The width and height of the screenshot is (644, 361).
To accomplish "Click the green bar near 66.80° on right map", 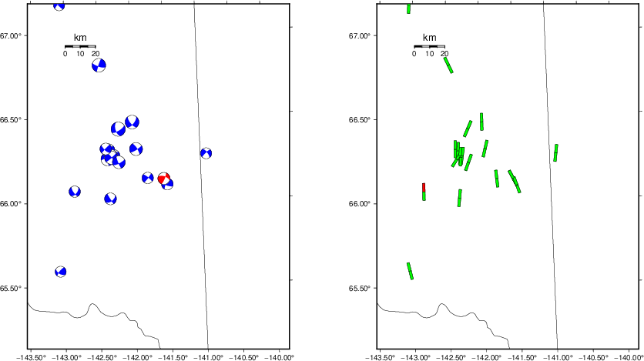I will point(448,65).
